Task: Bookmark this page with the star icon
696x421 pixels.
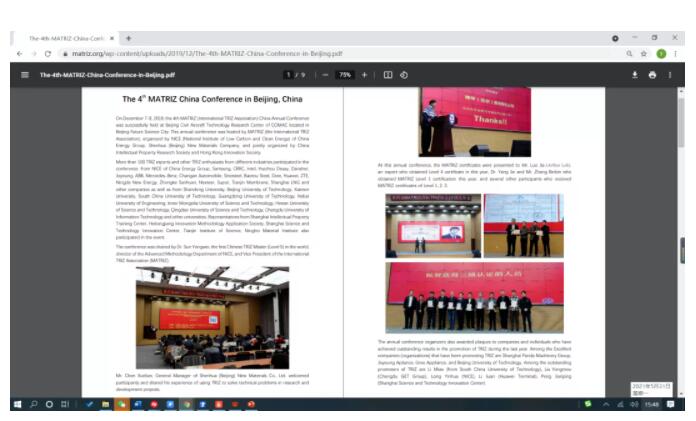Action: pos(644,54)
